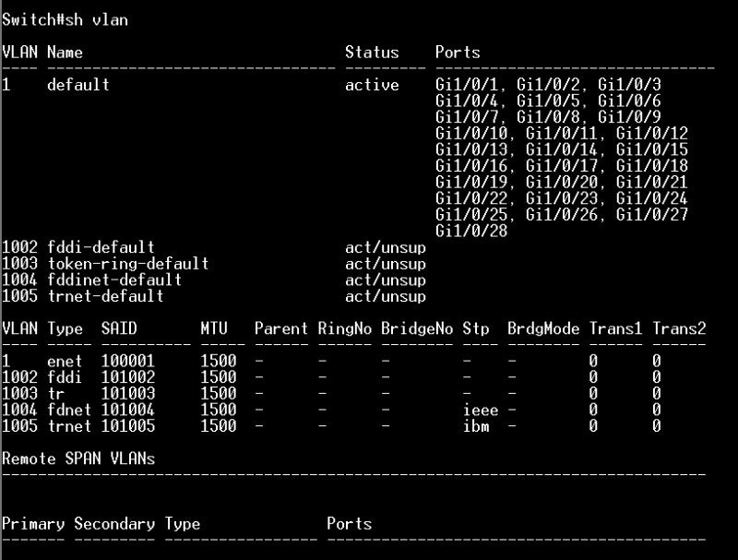738x560 pixels.
Task: Select SAID value '100001'
Action: 128,361
